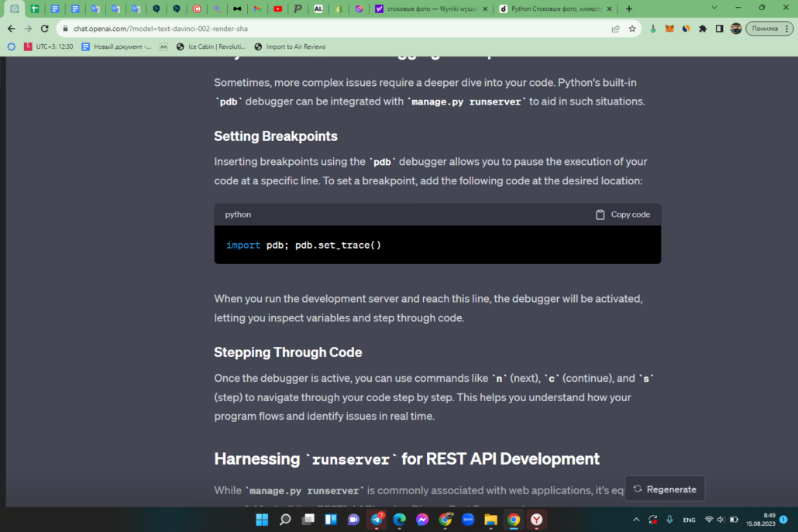Open Messenger from the taskbar
This screenshot has height=532, width=798.
422,520
